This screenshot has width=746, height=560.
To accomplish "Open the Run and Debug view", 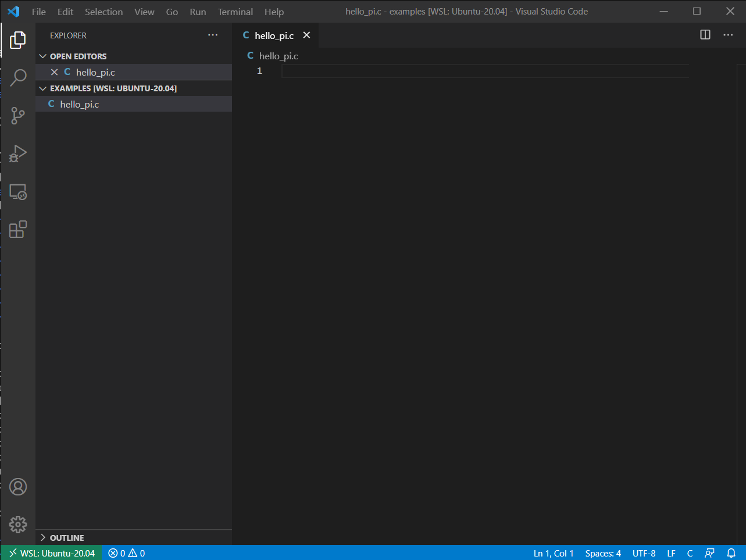I will coord(18,154).
